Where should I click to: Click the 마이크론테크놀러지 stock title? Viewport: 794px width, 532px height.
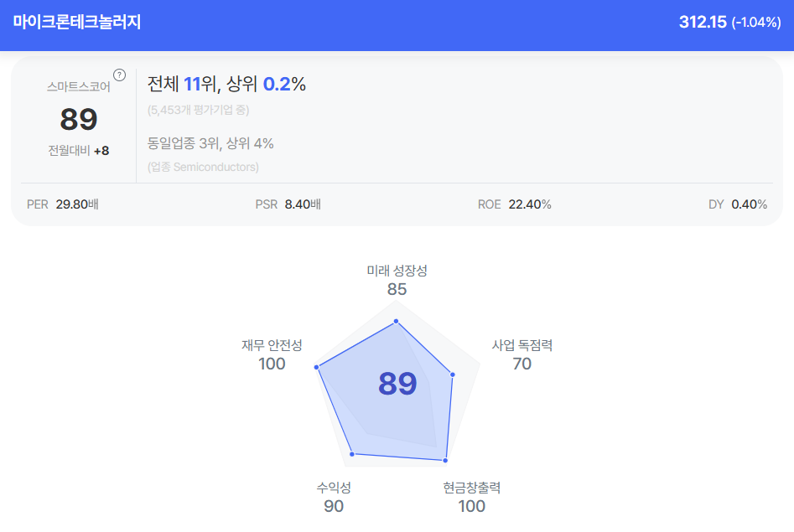pos(77,23)
